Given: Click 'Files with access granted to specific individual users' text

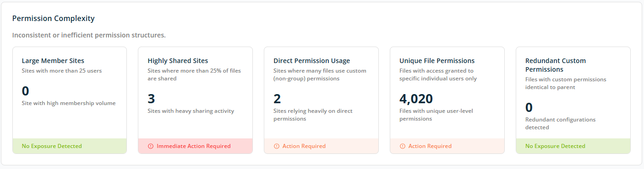Looking at the screenshot, I should click(x=438, y=74).
